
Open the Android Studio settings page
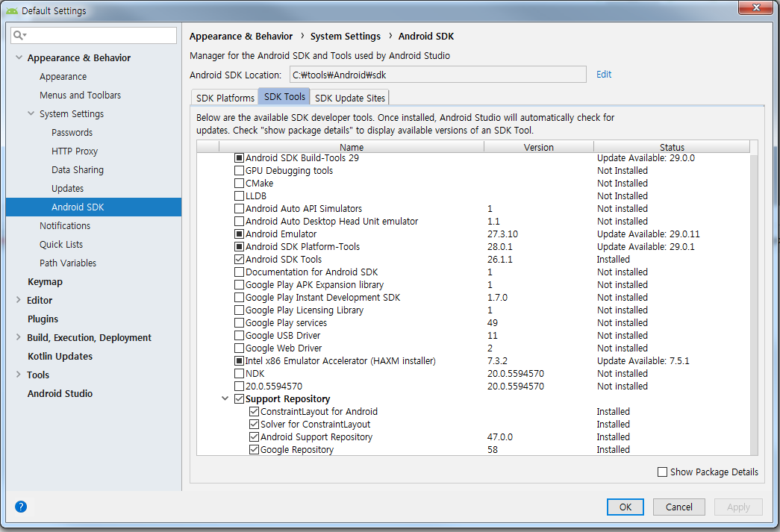pyautogui.click(x=60, y=393)
